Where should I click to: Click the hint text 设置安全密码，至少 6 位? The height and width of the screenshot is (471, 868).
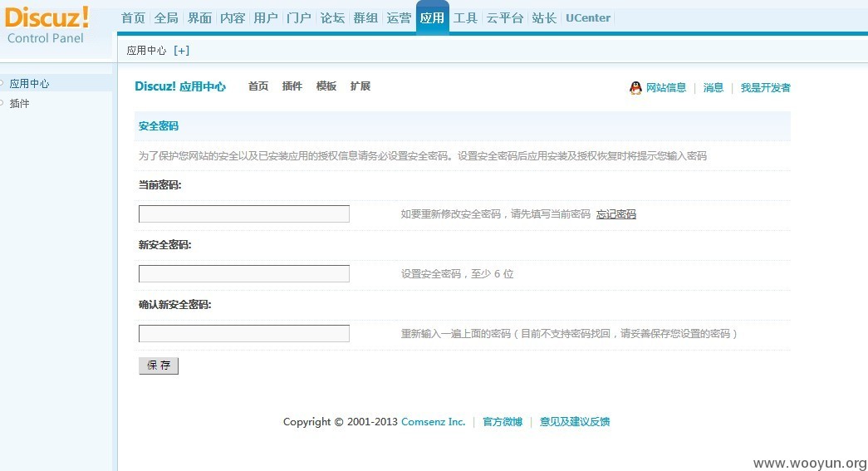click(x=457, y=274)
